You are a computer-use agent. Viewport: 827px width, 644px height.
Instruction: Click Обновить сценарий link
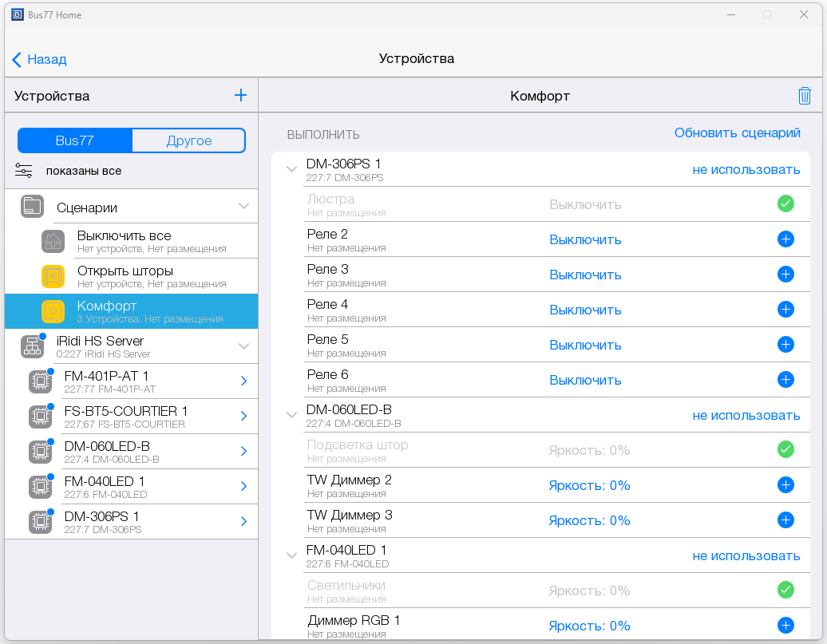tap(737, 133)
